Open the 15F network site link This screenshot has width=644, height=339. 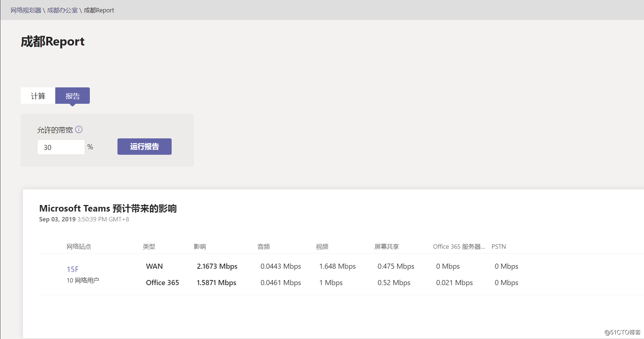[73, 269]
